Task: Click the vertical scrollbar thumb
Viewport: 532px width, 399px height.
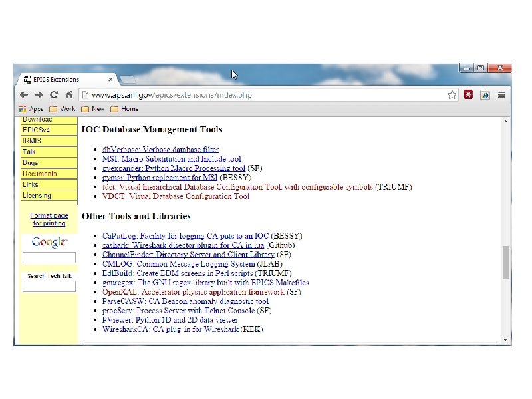Action: tap(506, 263)
